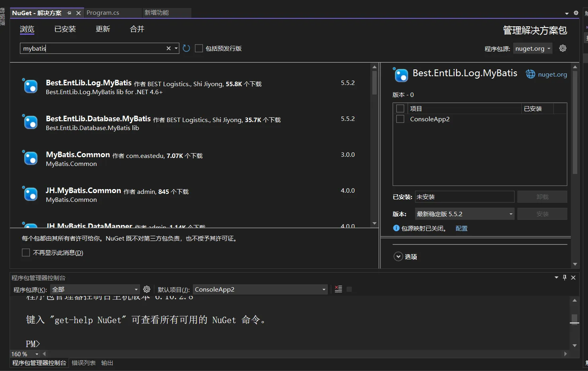
Task: Click detail pane package logo icon
Action: tap(401, 75)
